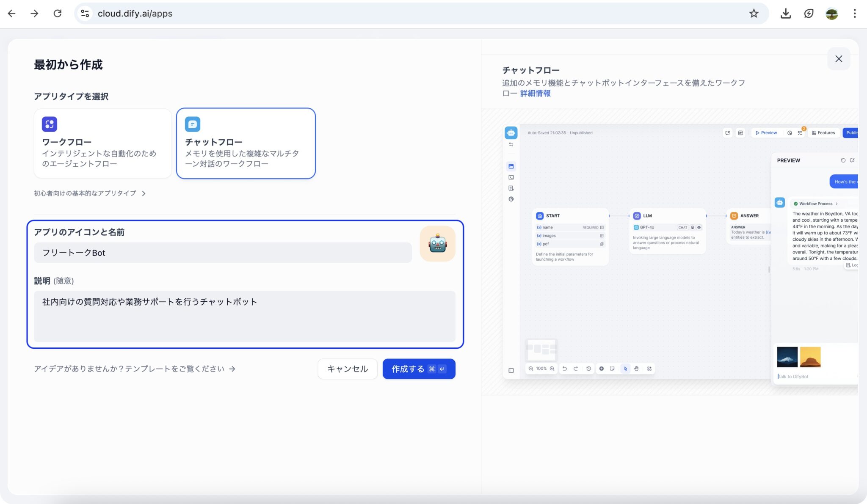Viewport: 867px width, 504px height.
Task: Click the 作成する button
Action: (x=418, y=369)
